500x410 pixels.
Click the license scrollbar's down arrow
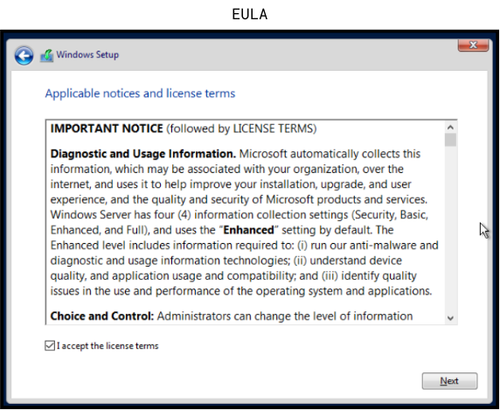(450, 318)
